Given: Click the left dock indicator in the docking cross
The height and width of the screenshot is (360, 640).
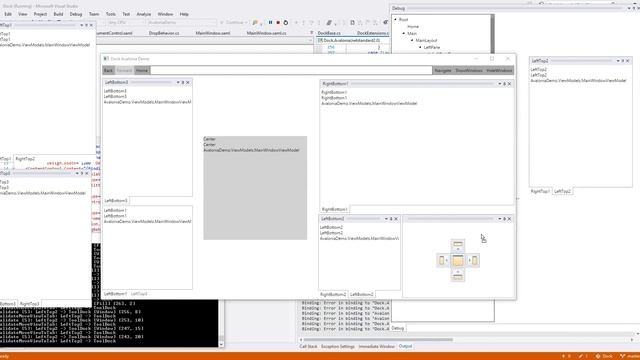Looking at the screenshot, I should point(442,260).
